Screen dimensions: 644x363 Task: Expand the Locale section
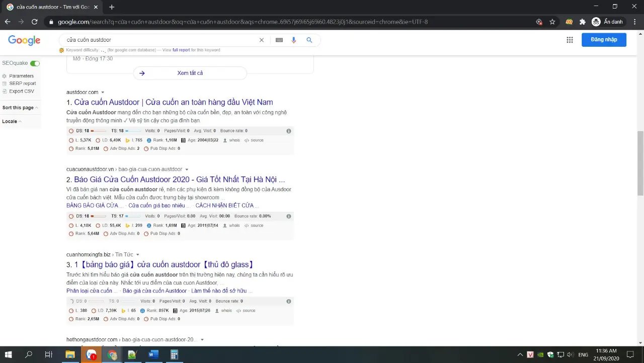tap(12, 121)
